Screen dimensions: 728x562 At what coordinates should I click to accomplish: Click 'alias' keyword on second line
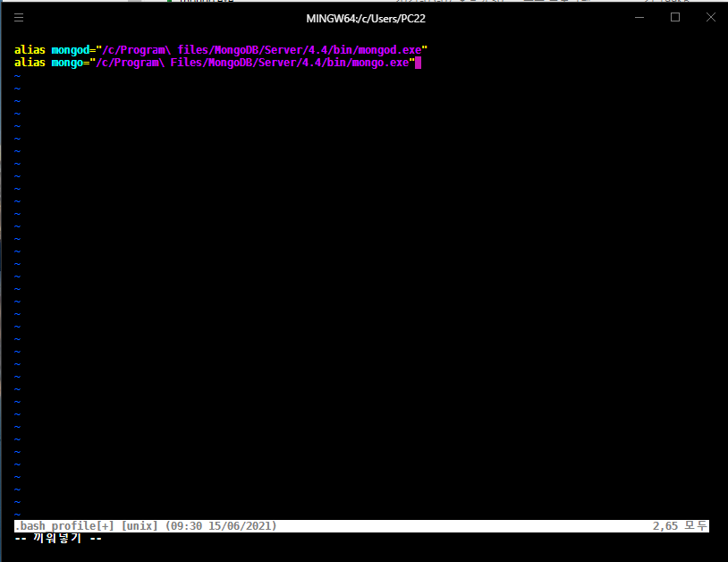coord(30,63)
